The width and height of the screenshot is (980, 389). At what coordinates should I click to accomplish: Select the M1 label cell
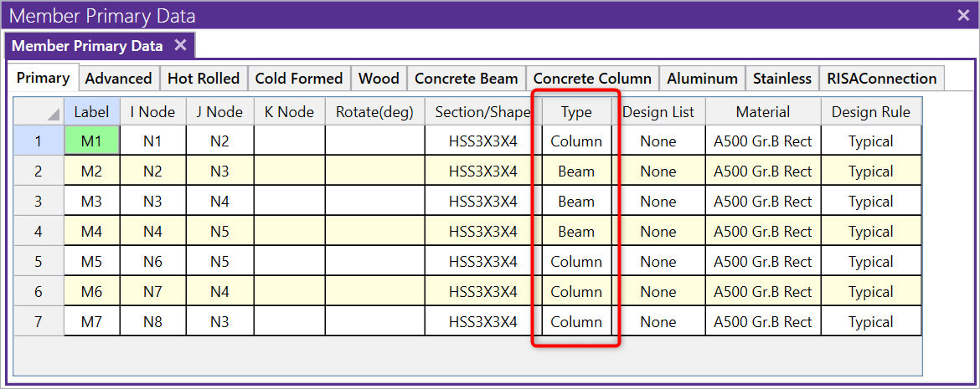point(91,141)
